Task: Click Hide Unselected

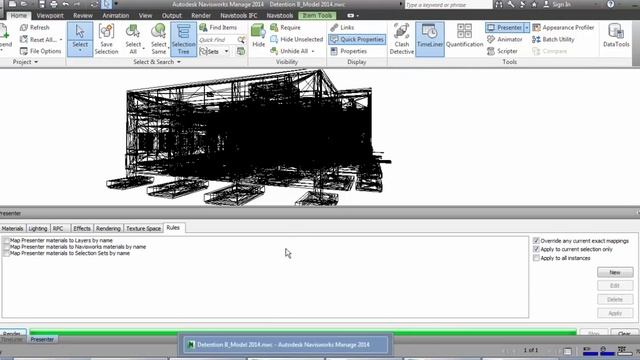Action: tap(297, 39)
